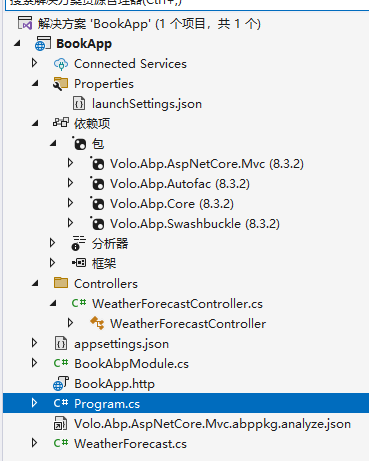
Task: Click the 分析器 analyzers icon
Action: 79,243
